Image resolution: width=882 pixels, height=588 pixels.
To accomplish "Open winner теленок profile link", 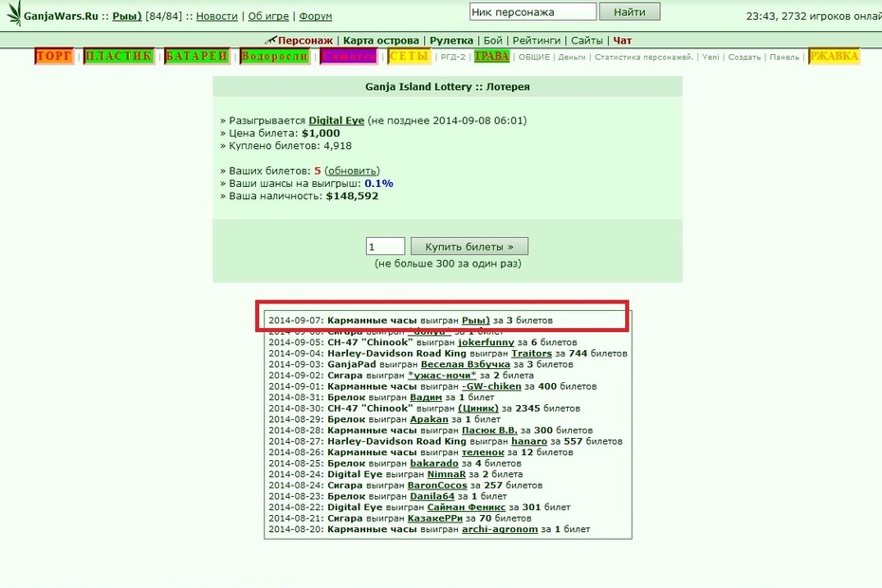I will [x=483, y=451].
